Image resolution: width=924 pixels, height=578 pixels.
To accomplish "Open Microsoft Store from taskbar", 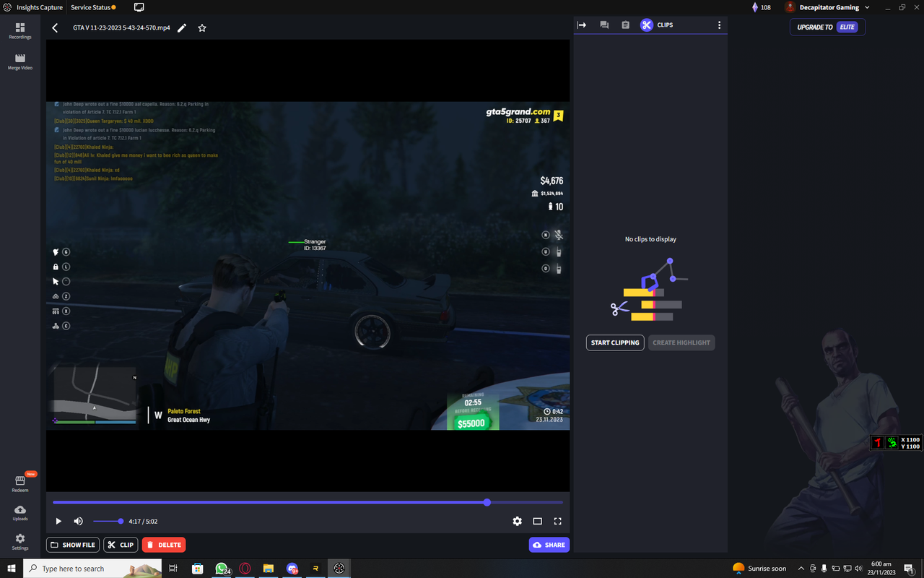I will coord(197,569).
